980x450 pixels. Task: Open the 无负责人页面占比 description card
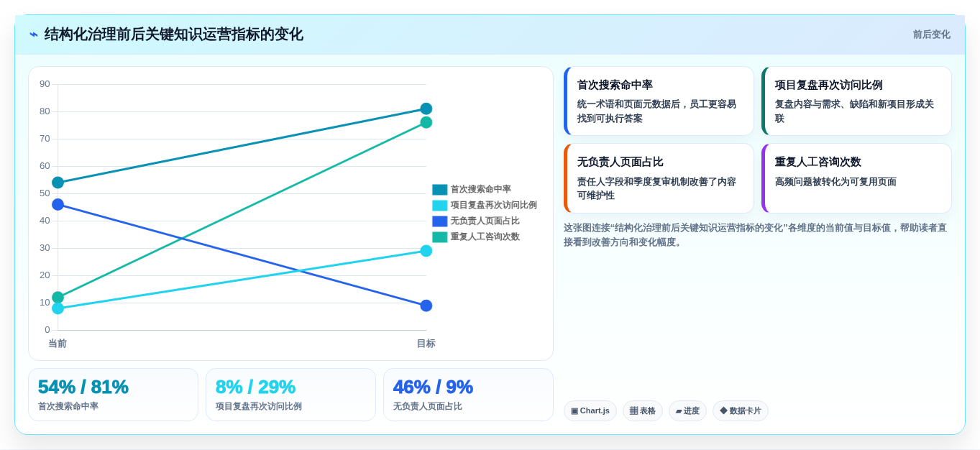coord(659,178)
